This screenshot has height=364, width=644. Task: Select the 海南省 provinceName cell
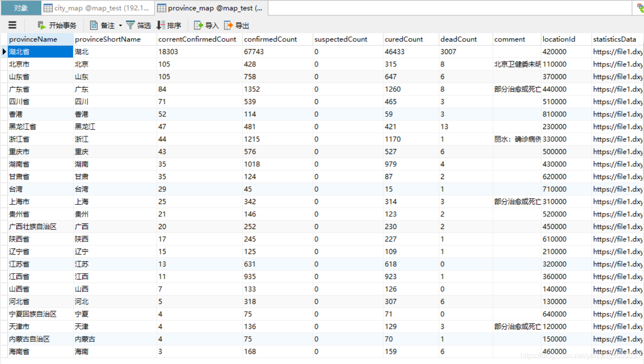(x=40, y=352)
